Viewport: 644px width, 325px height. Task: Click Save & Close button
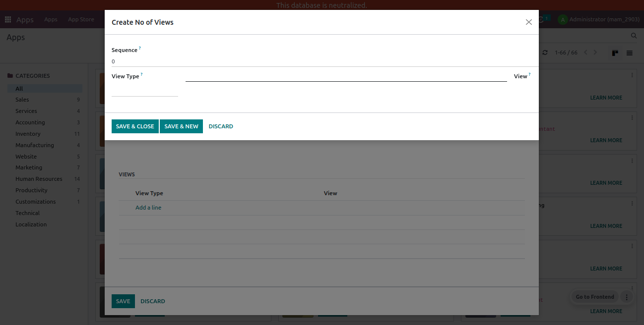coord(135,126)
